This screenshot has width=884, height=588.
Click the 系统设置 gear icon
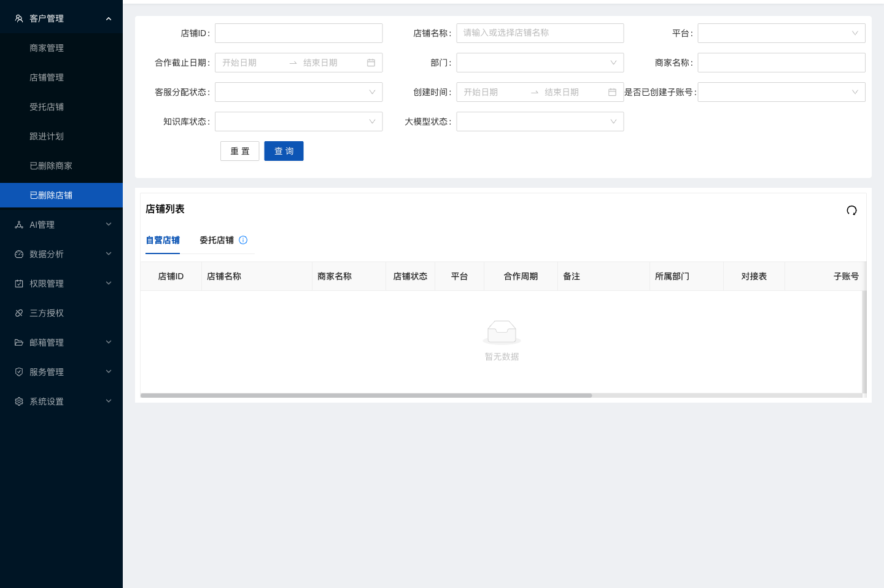(x=19, y=401)
